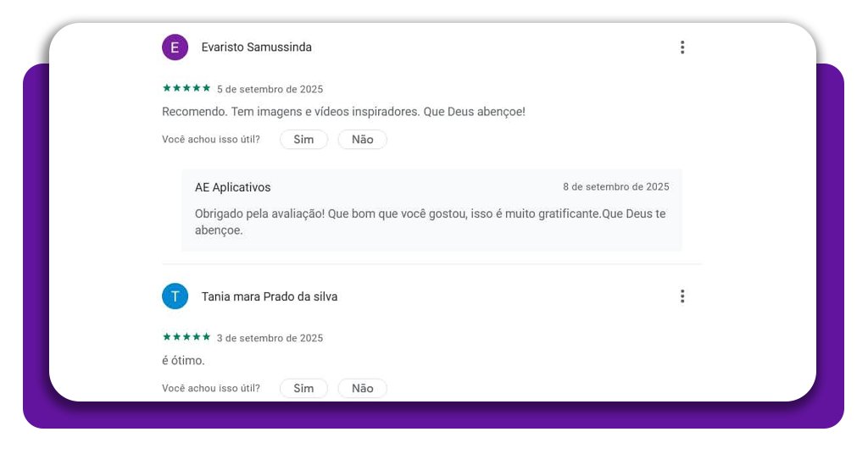Click the review text starting with 'Recomendo'
The height and width of the screenshot is (454, 868).
coord(343,112)
